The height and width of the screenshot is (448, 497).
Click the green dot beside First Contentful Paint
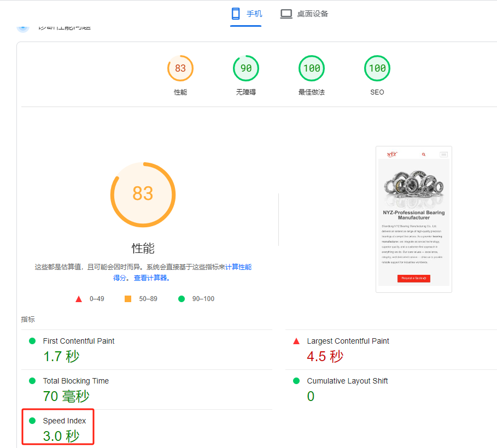pos(32,341)
